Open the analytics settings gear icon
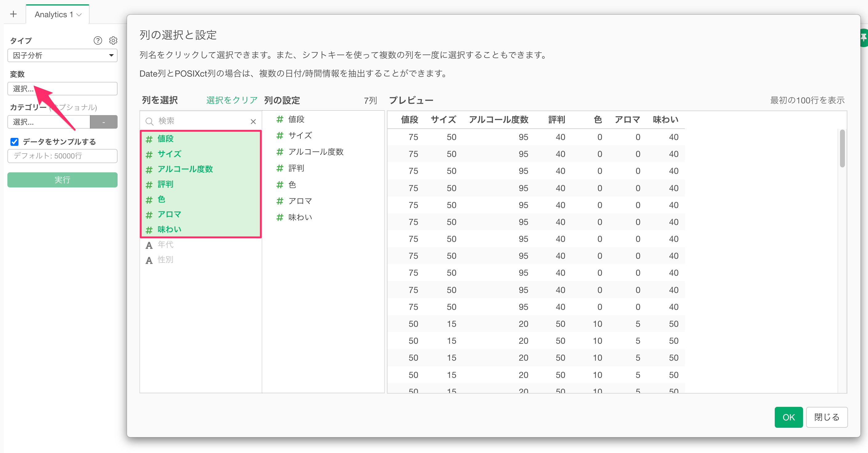This screenshot has width=868, height=453. [113, 40]
